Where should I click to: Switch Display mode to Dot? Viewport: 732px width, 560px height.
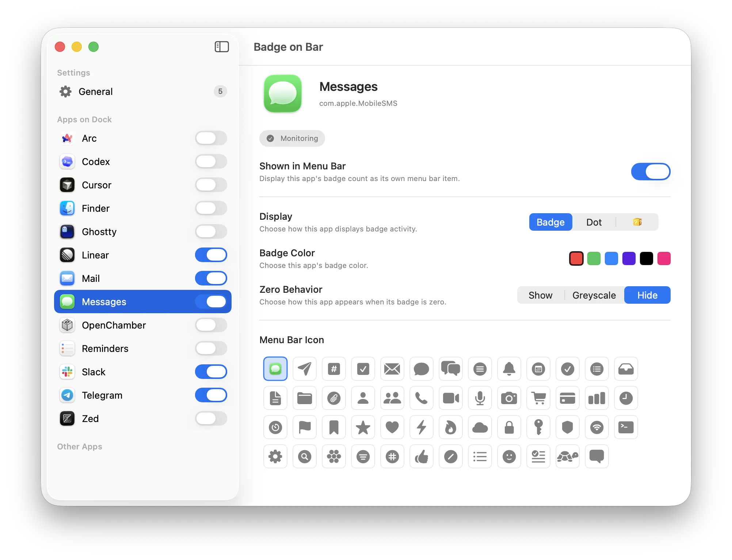pyautogui.click(x=594, y=222)
